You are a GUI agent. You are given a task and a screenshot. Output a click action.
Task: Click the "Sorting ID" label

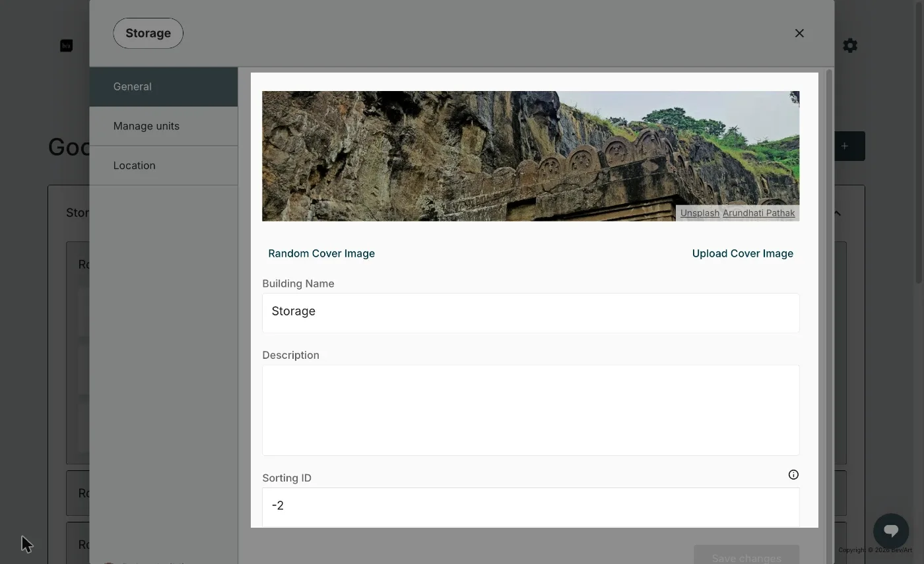(287, 478)
